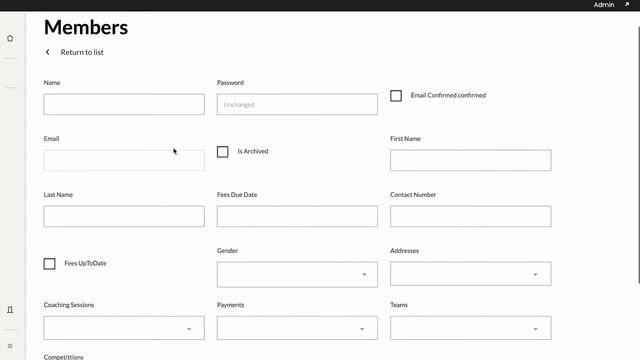Open the Addresses dropdown

point(471,274)
